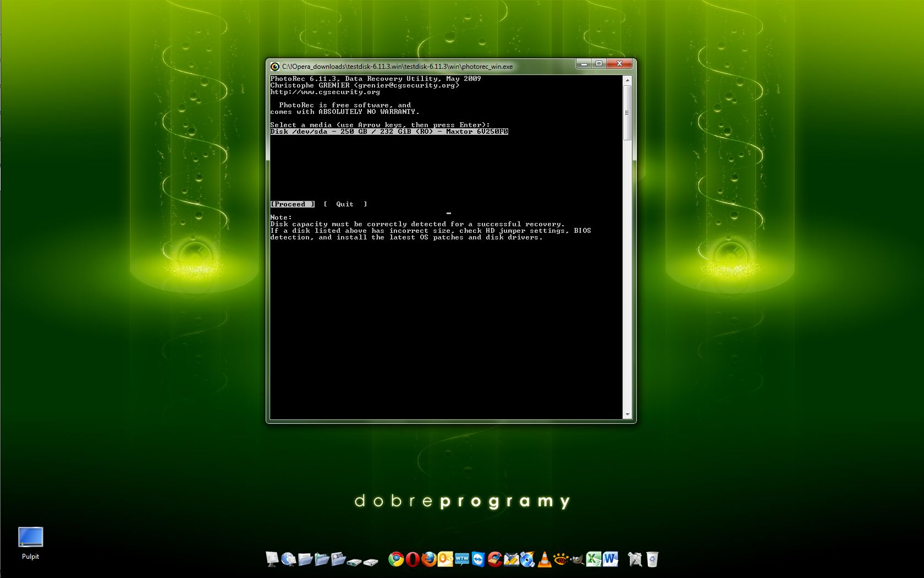Click the window title path text
This screenshot has height=578, width=924.
397,67
